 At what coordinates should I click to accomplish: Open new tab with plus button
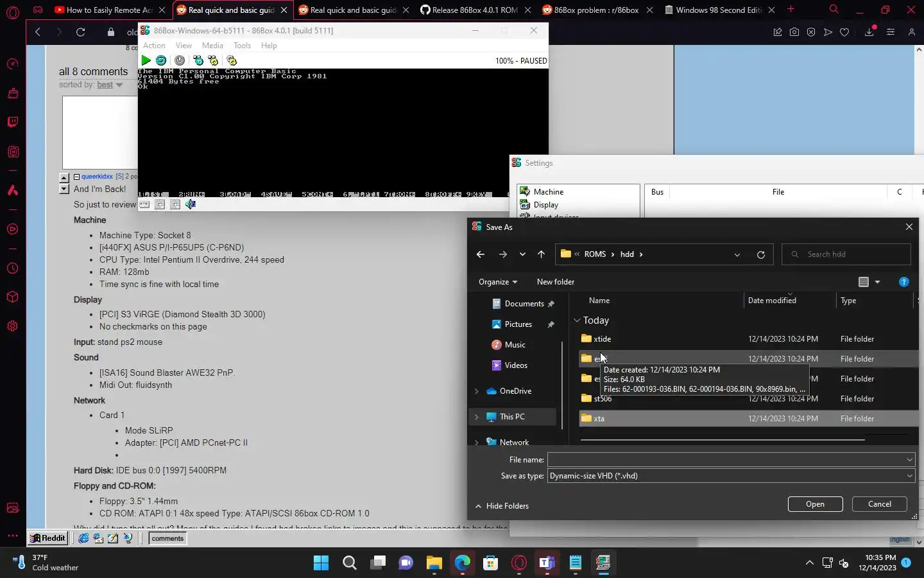[x=791, y=10]
